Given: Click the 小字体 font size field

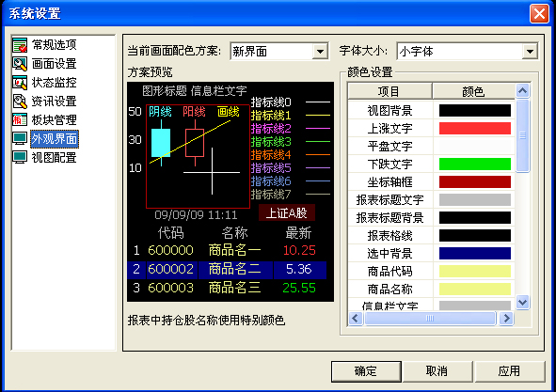Looking at the screenshot, I should click(x=460, y=52).
